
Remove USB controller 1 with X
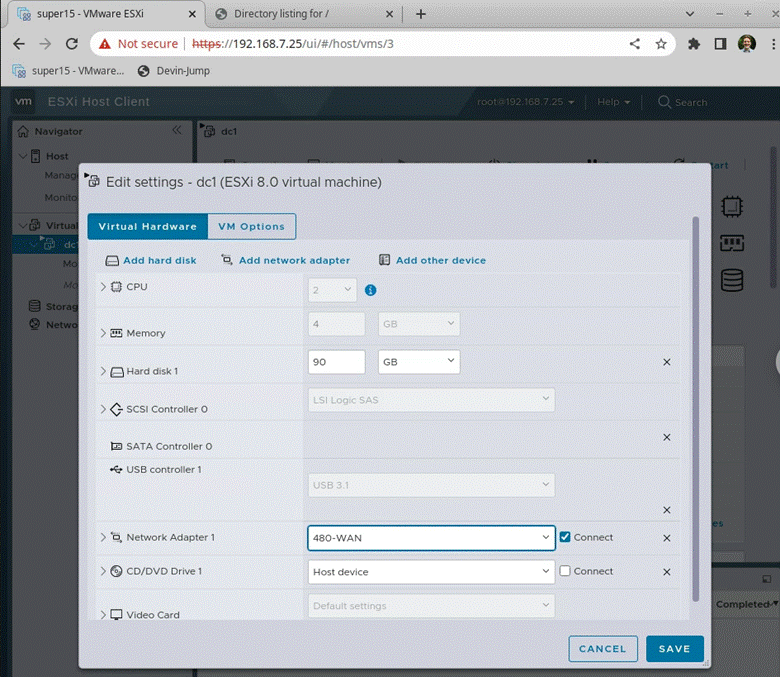(667, 510)
